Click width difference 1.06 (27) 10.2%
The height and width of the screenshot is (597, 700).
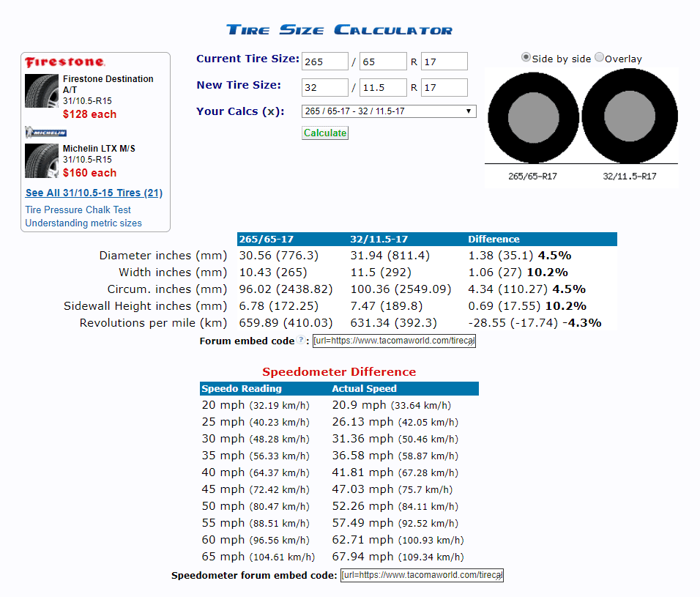[x=518, y=272]
